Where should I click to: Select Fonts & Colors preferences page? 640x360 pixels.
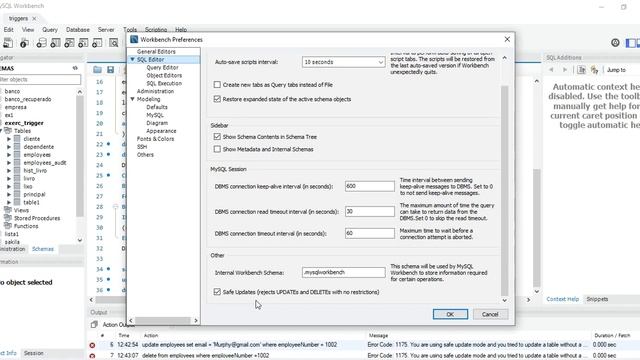click(x=155, y=139)
